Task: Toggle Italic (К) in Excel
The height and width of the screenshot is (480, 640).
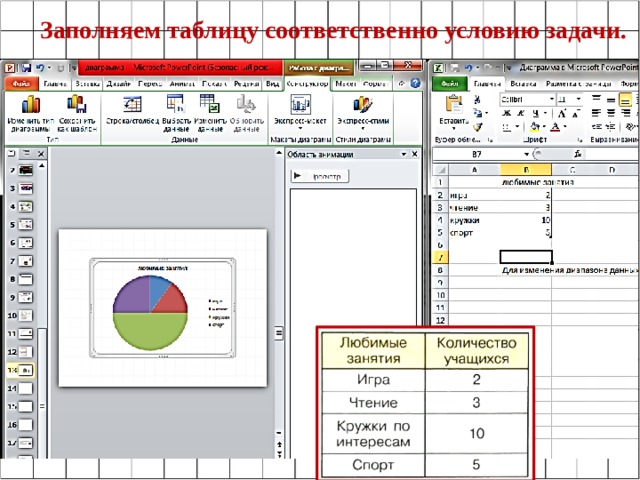Action: pos(521,113)
